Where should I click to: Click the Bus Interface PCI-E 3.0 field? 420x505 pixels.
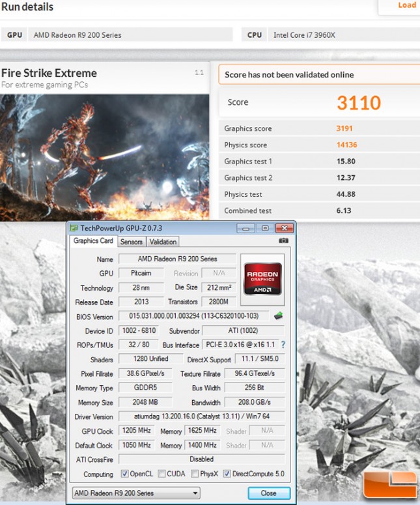click(240, 345)
